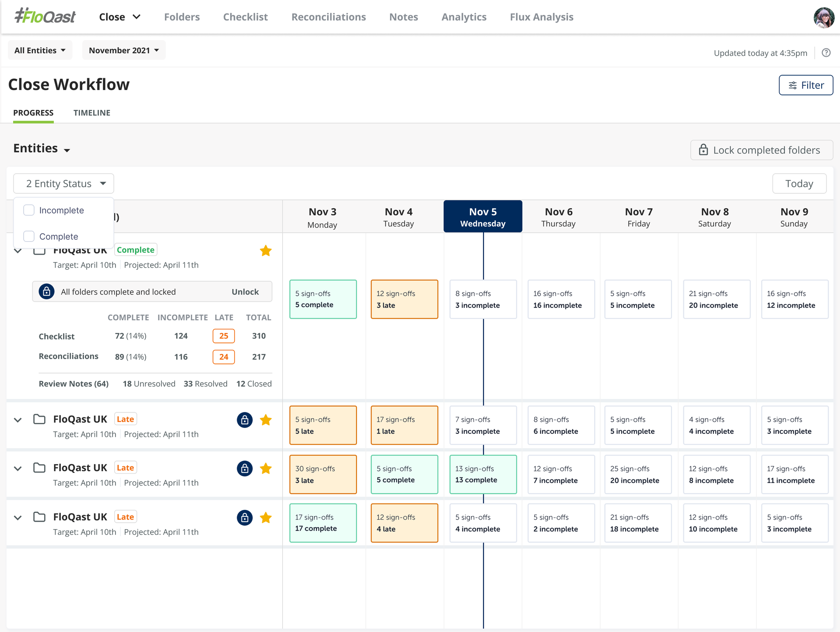Image resolution: width=840 pixels, height=632 pixels.
Task: Click folder icon of FloQast UK with 5 late
Action: tap(39, 419)
